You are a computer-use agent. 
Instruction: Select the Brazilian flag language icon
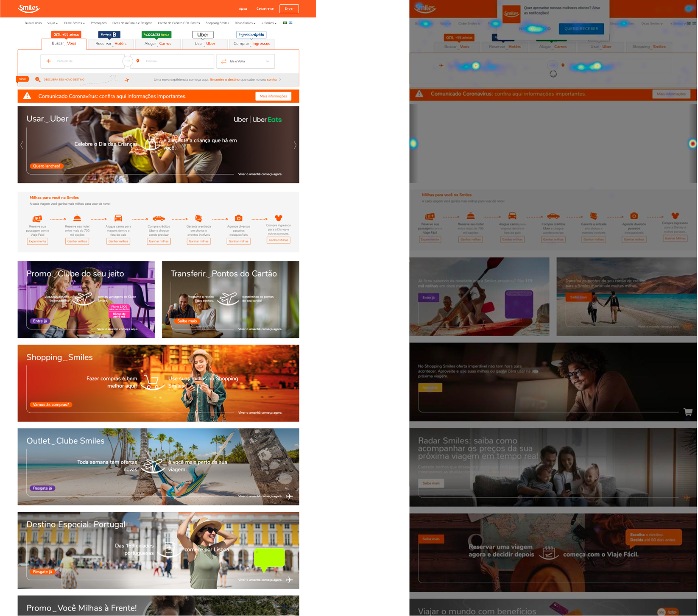[285, 23]
